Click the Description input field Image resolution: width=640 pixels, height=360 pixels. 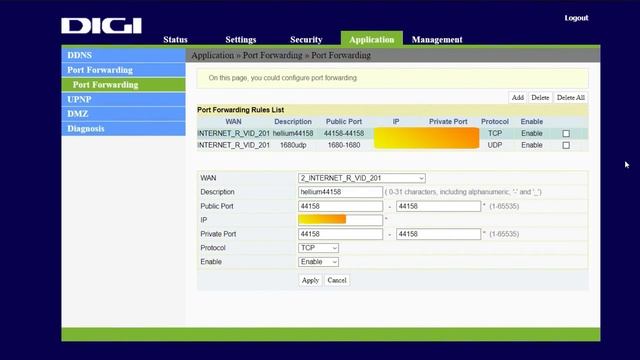(x=340, y=192)
